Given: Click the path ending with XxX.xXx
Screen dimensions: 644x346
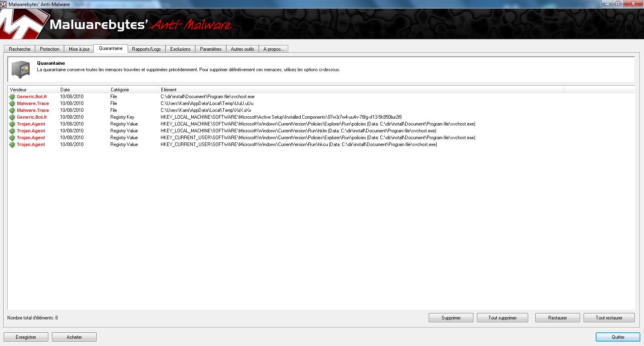Looking at the screenshot, I should coord(206,110).
